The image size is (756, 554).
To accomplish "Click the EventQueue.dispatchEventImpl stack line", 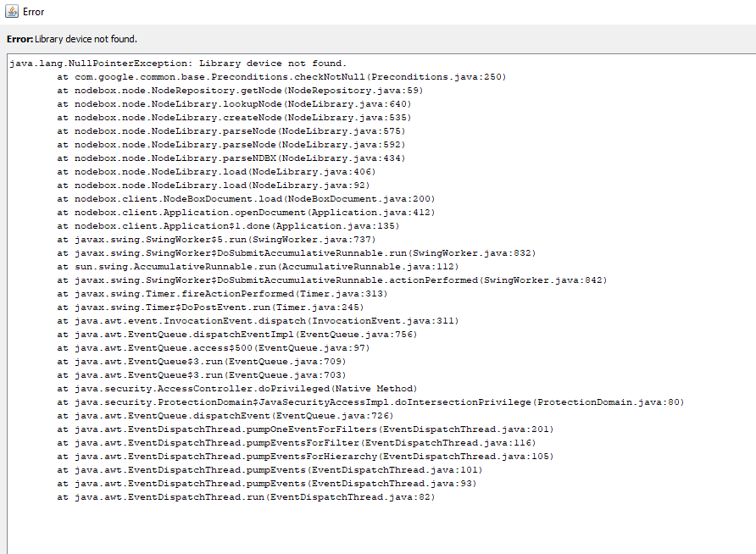I will point(236,334).
